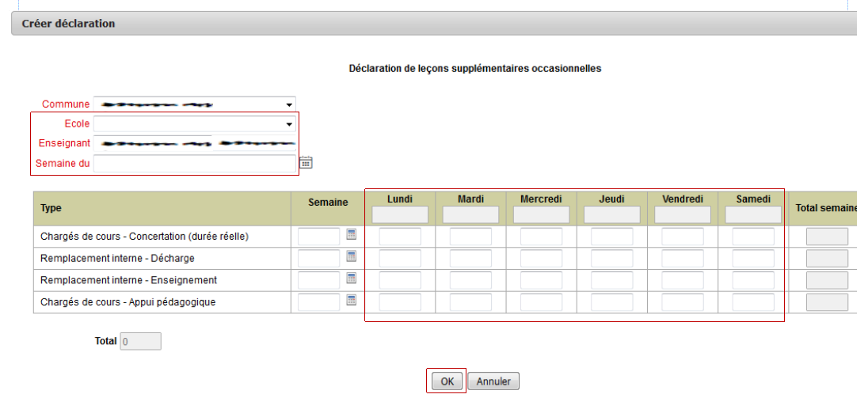
Task: Open the Ecole dropdown list
Action: pyautogui.click(x=289, y=124)
